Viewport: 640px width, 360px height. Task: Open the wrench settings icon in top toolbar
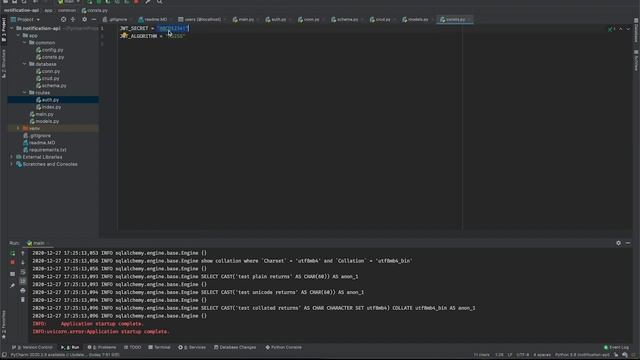coord(148,2)
